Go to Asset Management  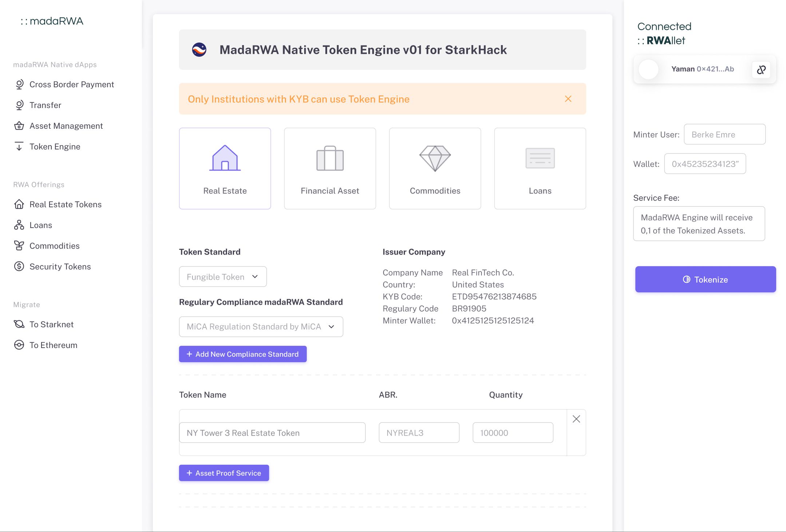pos(58,126)
